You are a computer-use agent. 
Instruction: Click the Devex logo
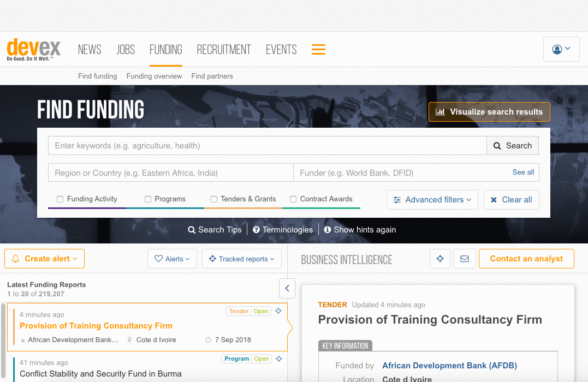(x=33, y=49)
